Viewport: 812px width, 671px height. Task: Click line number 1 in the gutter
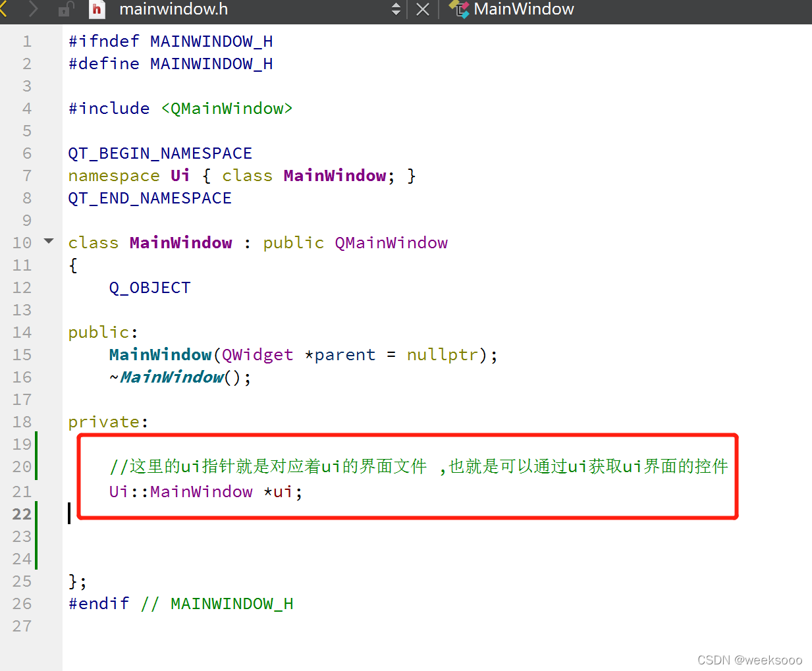(27, 41)
